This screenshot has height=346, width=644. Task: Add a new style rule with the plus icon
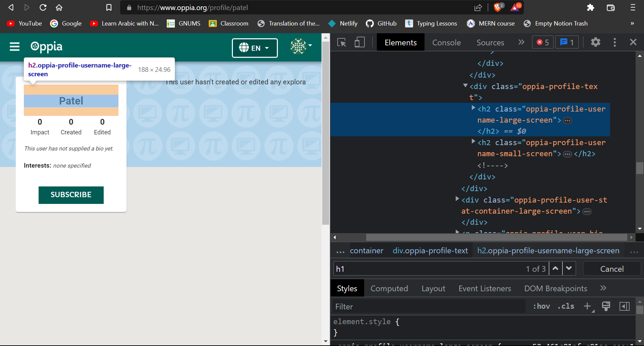pos(587,306)
